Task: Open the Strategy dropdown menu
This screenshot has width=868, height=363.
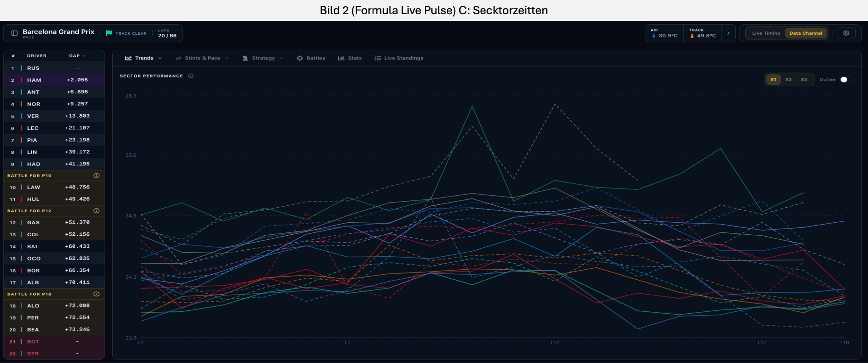Action: (x=263, y=58)
